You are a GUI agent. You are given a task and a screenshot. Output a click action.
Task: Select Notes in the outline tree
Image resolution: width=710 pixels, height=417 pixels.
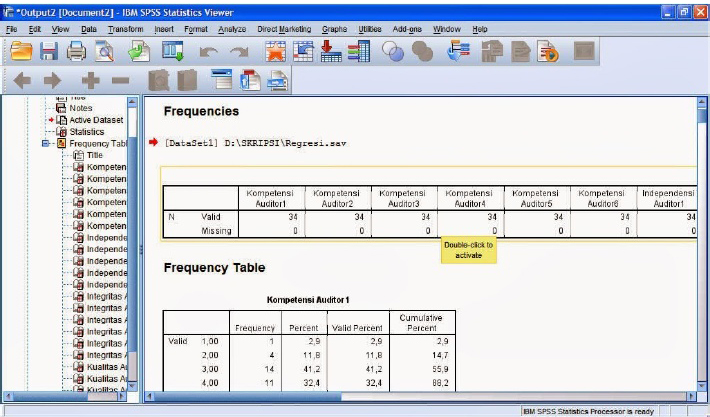[x=80, y=108]
